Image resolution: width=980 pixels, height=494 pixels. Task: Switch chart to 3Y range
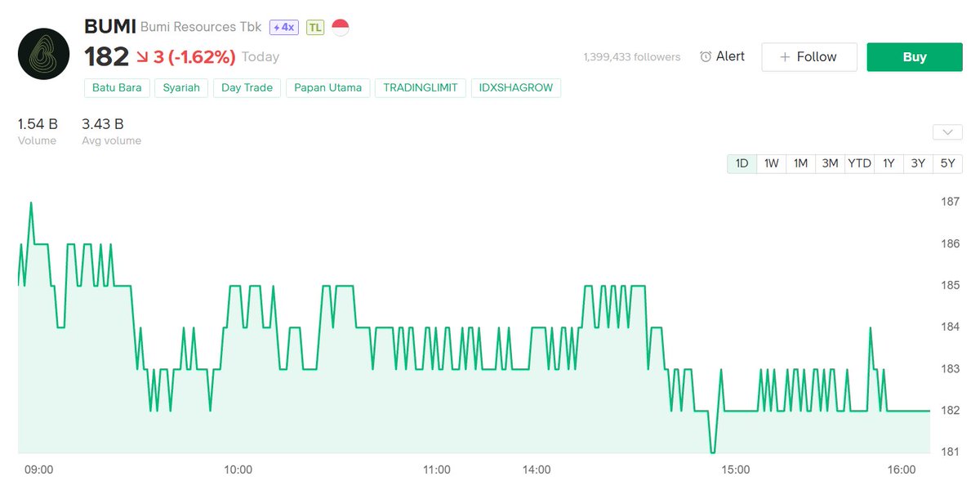(918, 163)
